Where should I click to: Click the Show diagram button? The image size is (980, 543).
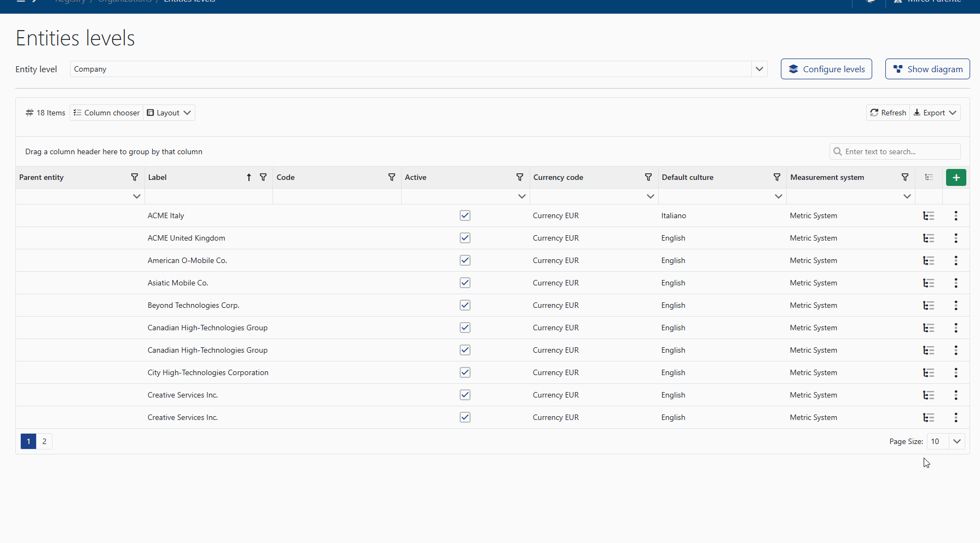coord(927,69)
